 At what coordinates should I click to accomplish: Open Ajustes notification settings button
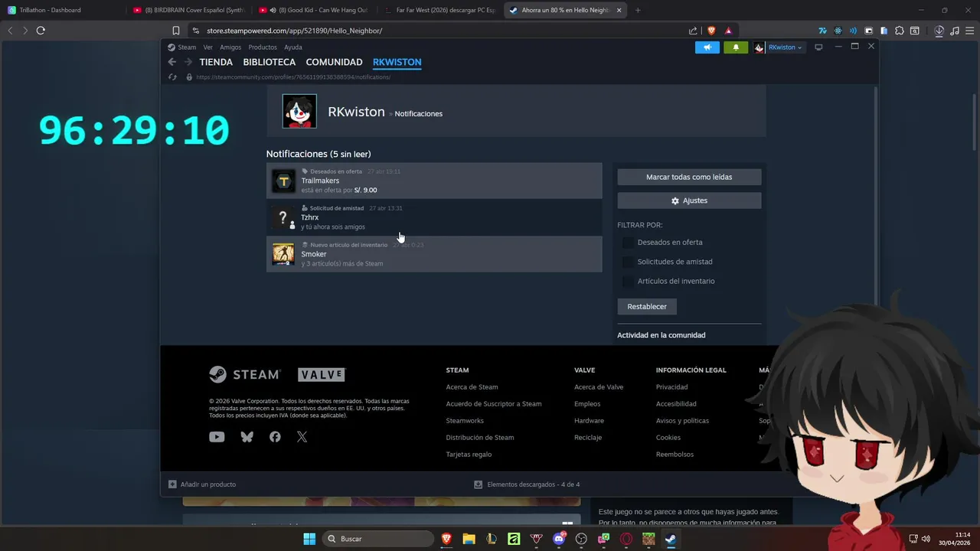pyautogui.click(x=689, y=201)
